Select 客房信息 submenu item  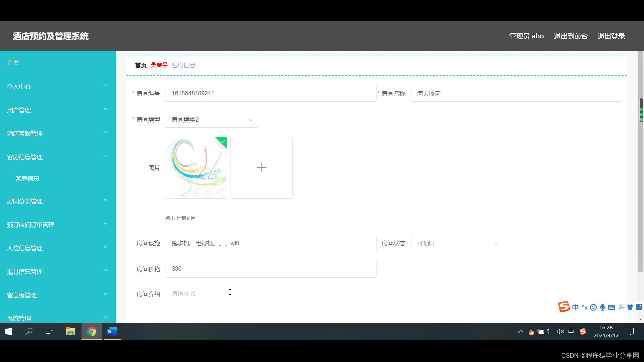point(28,179)
